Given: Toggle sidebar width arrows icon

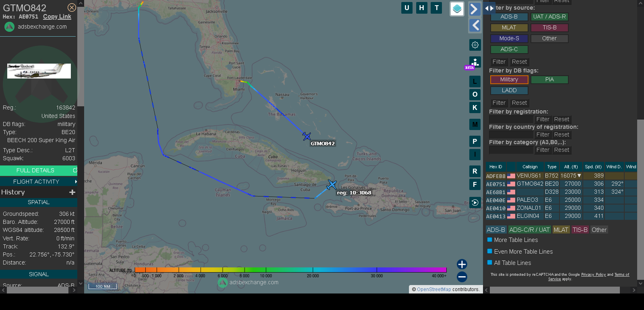Looking at the screenshot, I should pyautogui.click(x=489, y=8).
